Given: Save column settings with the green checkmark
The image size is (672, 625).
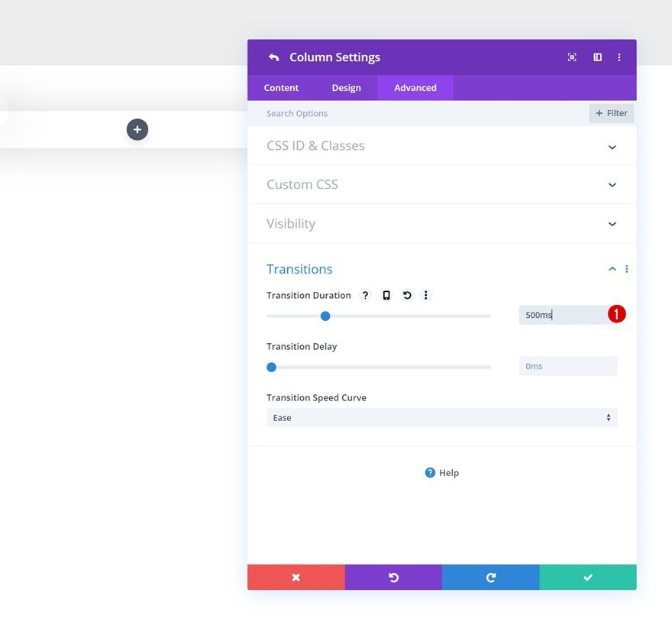Looking at the screenshot, I should 587,577.
